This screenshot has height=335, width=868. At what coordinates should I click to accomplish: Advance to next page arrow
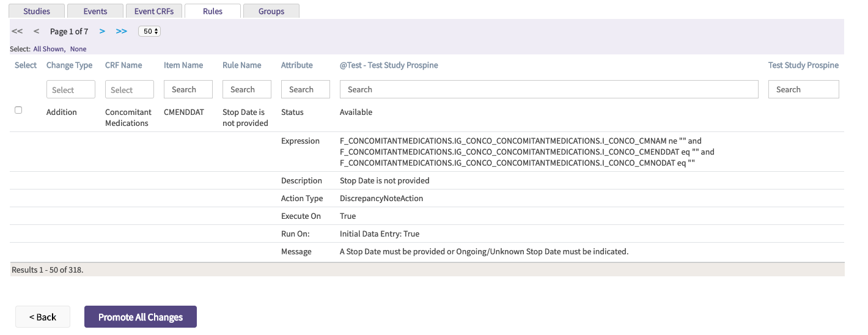(x=102, y=31)
